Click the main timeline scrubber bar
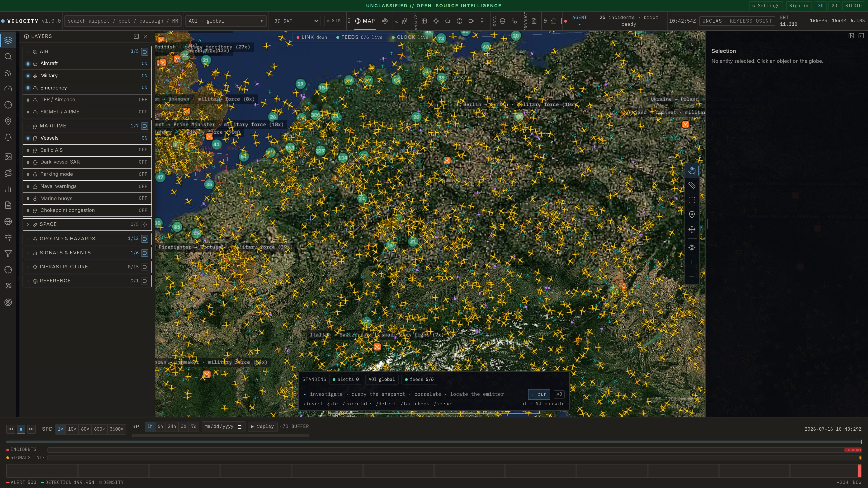 click(x=434, y=442)
